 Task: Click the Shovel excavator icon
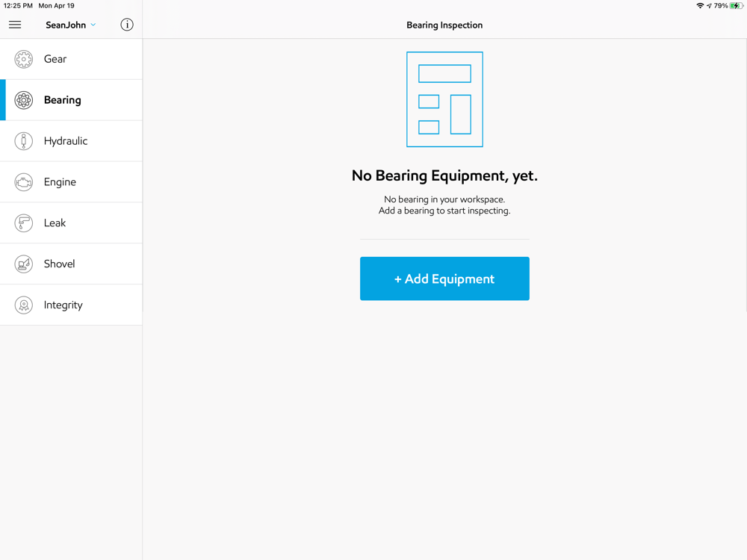pos(23,264)
